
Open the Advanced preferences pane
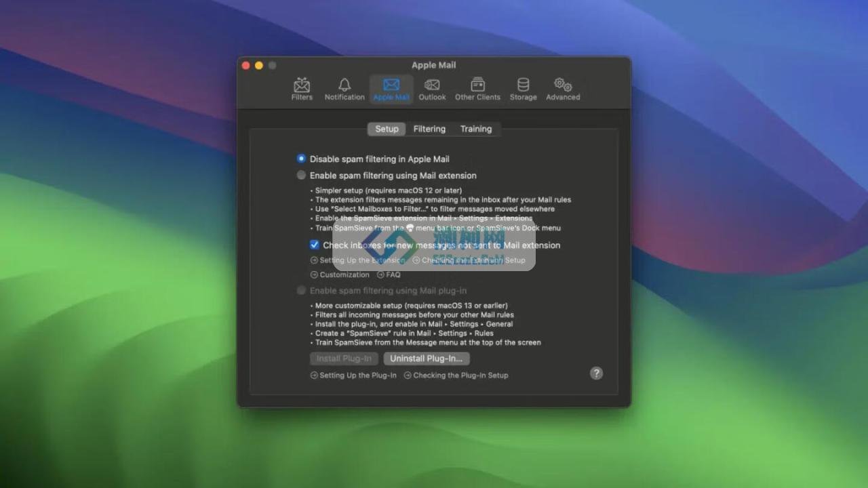click(x=563, y=89)
